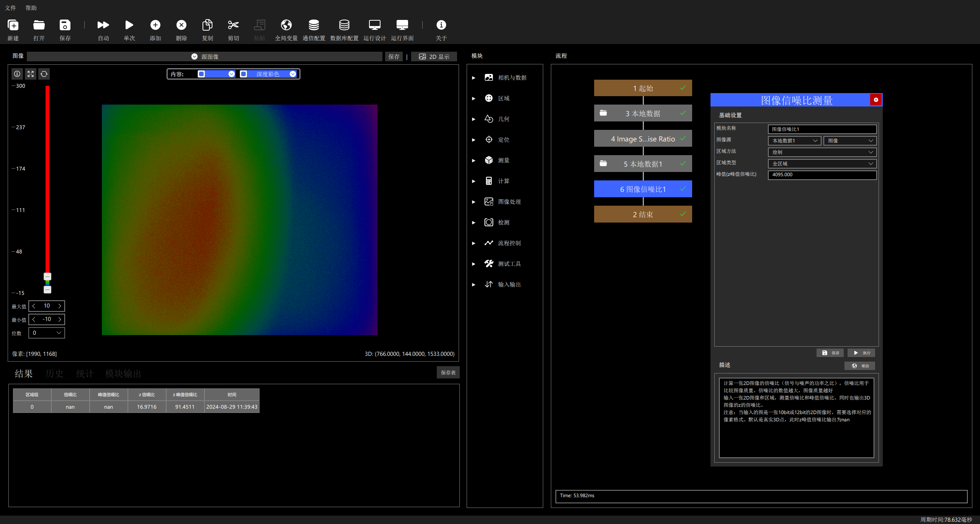980x524 pixels.
Task: Open the 帮助 menu
Action: [x=31, y=8]
